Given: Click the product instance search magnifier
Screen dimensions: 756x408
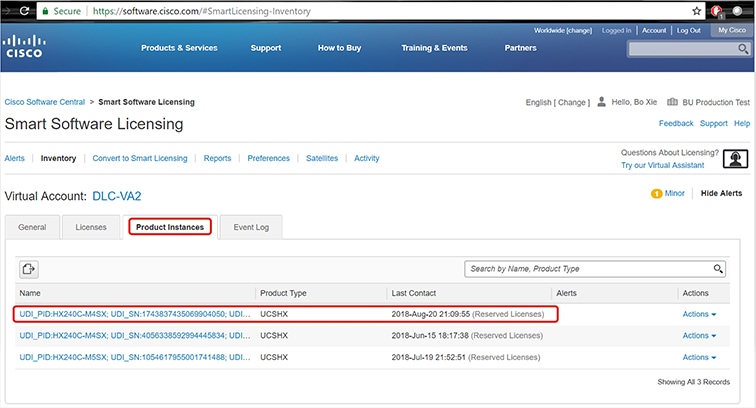Looking at the screenshot, I should [718, 269].
